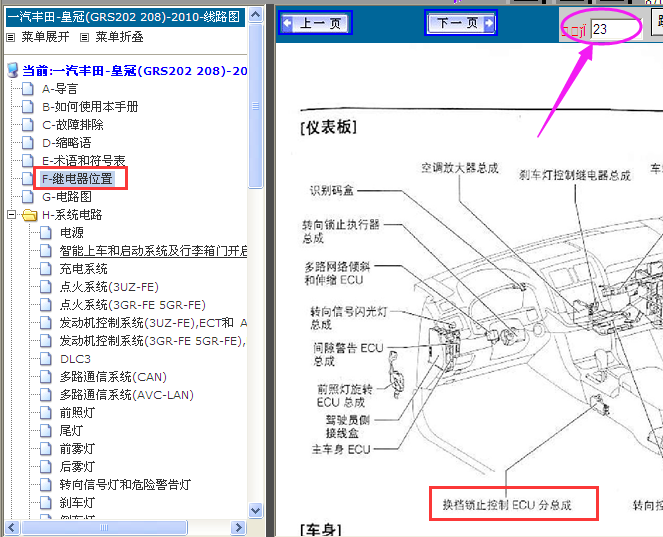Click the 仪表板 heading in diagram

pyautogui.click(x=329, y=127)
